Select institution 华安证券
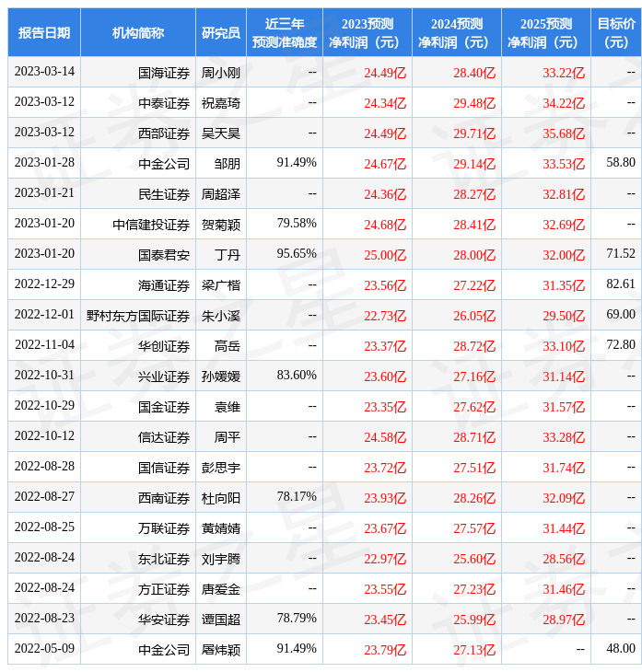This screenshot has width=642, height=672. click(164, 620)
